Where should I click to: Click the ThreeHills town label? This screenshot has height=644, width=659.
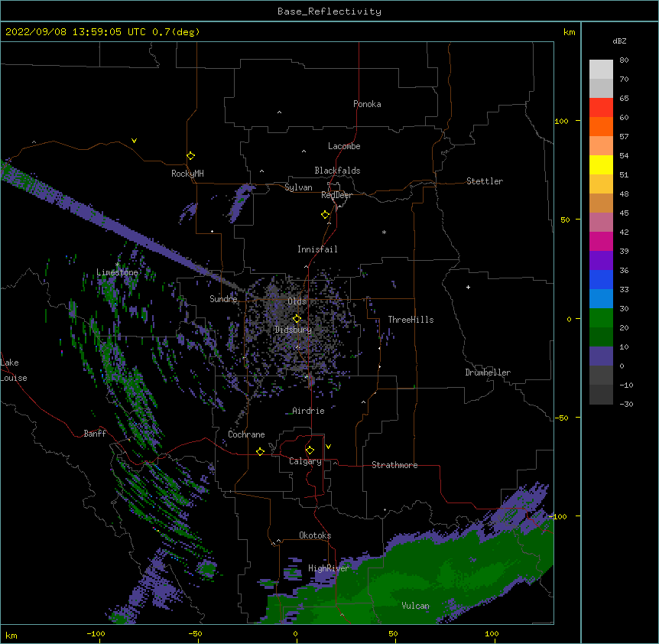pyautogui.click(x=411, y=320)
